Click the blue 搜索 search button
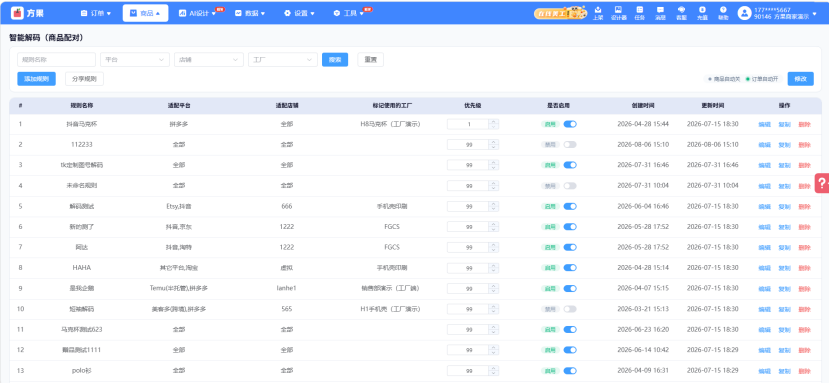This screenshot has height=383, width=829. pos(335,60)
